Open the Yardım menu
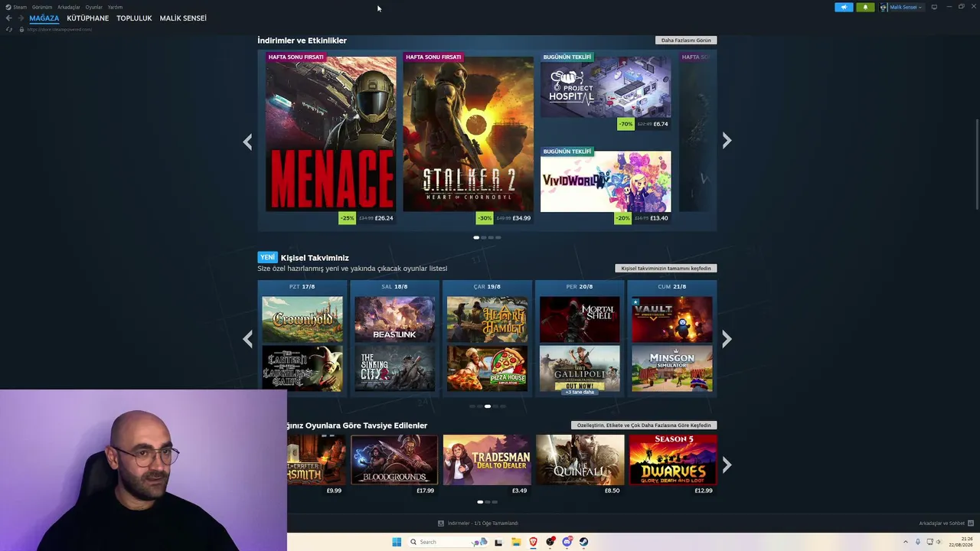Screen dimensions: 980x551 [x=115, y=7]
